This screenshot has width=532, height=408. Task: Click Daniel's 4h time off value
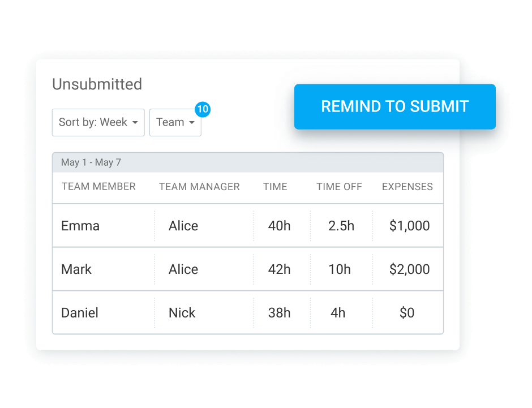338,313
